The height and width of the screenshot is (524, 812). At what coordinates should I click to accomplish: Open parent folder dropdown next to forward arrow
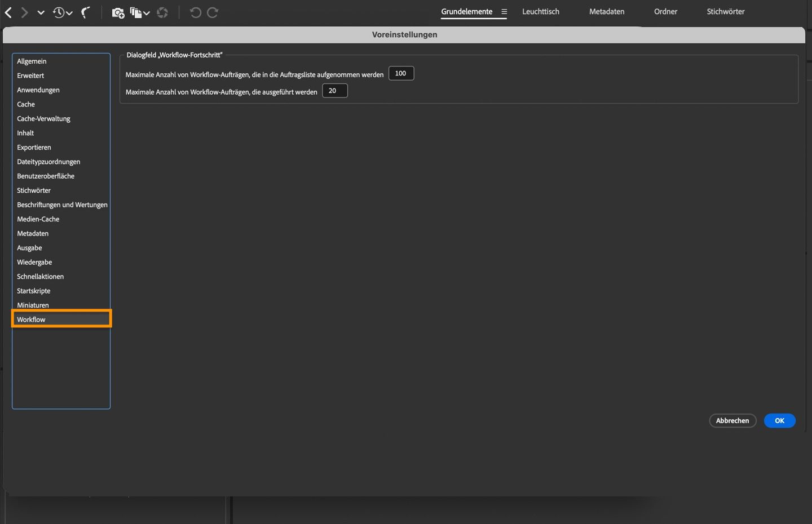point(41,12)
